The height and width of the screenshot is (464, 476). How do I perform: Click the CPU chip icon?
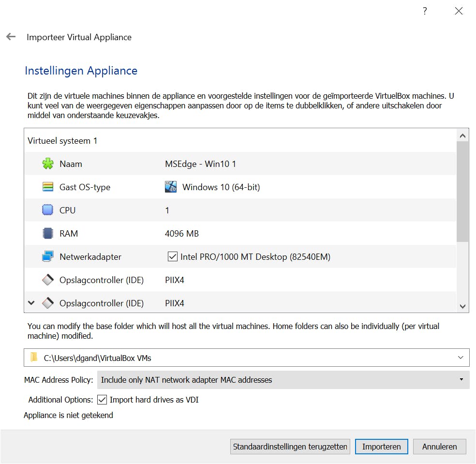point(48,210)
